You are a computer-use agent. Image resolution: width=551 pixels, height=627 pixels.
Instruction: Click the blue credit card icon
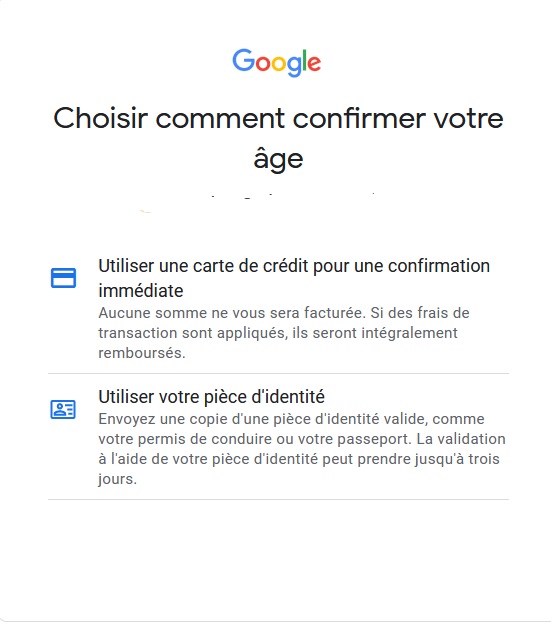pos(63,278)
